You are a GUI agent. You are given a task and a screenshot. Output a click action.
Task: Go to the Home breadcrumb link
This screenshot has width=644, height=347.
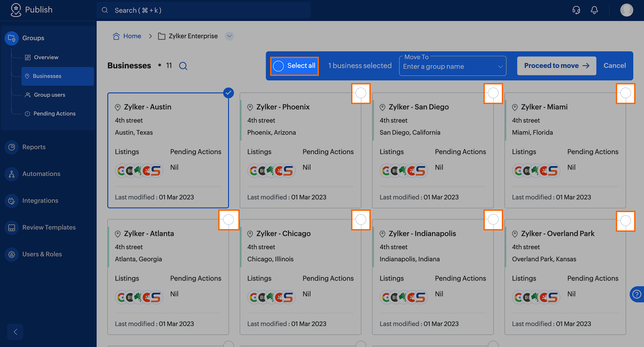(127, 36)
